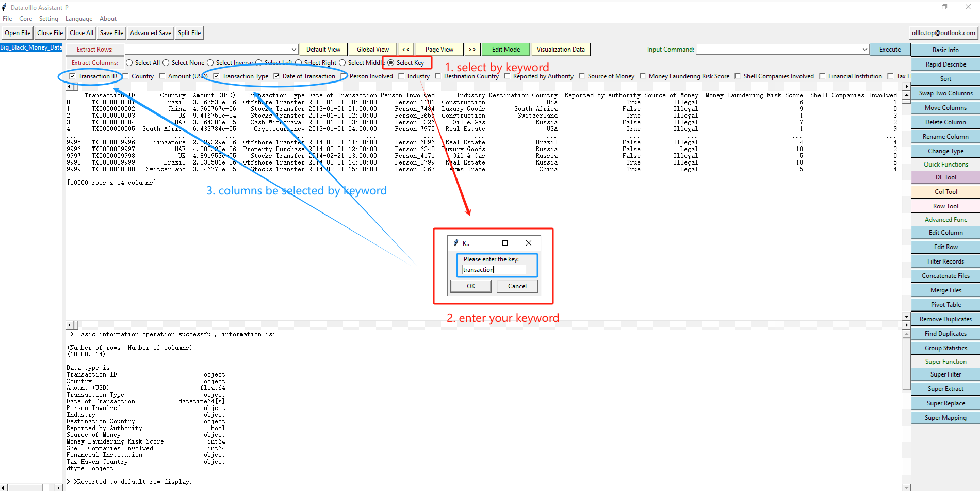Click the Extract Columns button

click(x=95, y=63)
